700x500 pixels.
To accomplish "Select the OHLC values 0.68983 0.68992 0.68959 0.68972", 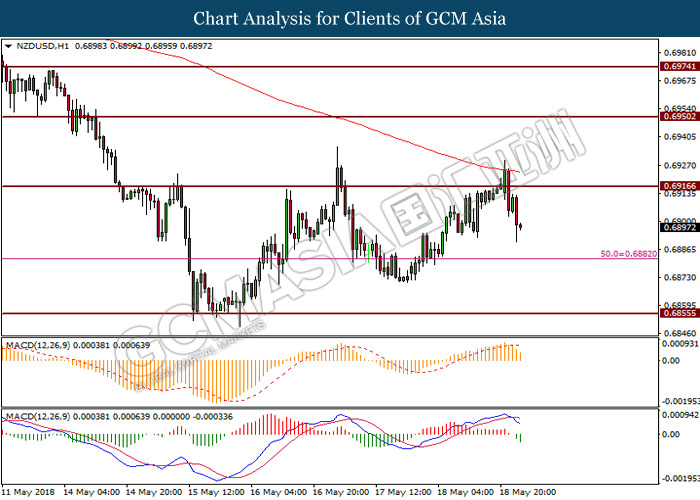I will coord(143,46).
